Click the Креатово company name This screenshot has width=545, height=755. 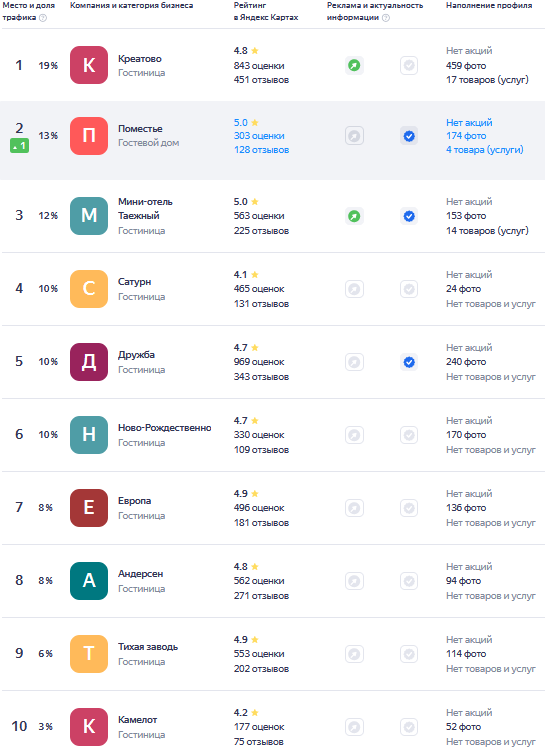tap(140, 59)
